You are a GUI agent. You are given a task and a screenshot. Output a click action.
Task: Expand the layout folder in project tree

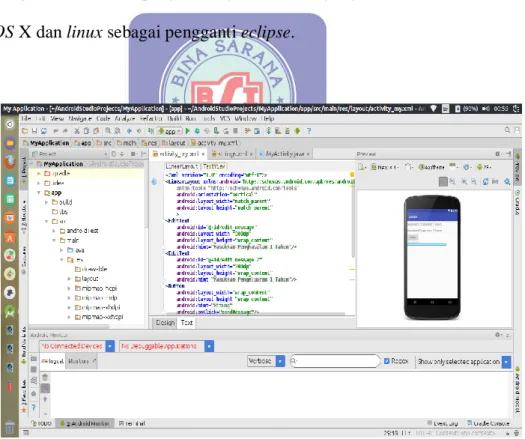[x=69, y=279]
